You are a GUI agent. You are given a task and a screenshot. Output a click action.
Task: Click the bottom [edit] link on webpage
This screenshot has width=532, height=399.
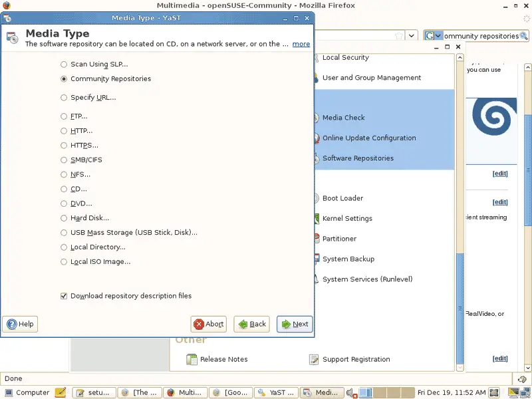500,358
